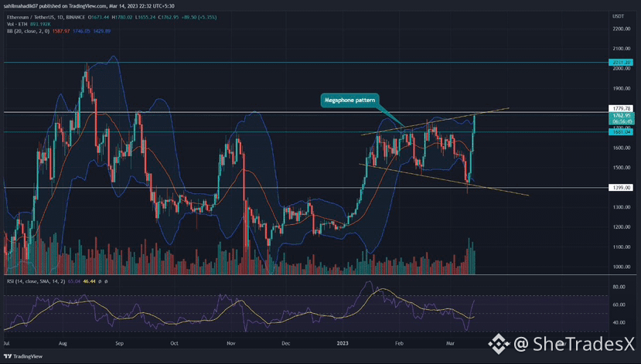Click the 1200.00 price axis label

[622, 227]
